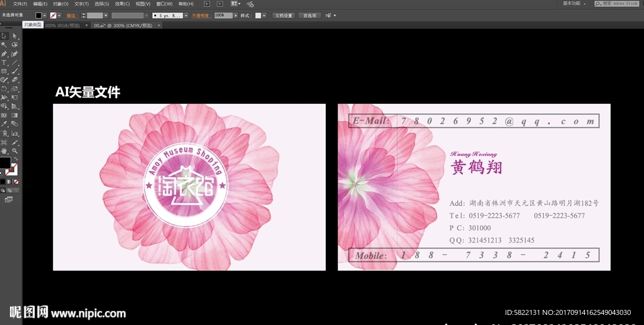Click the Adobe Stock search field

click(x=617, y=3)
